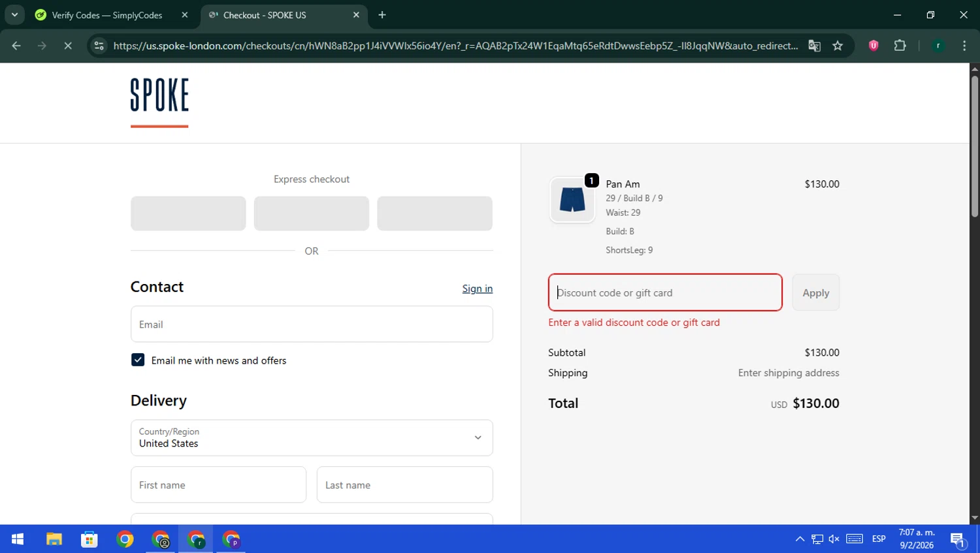The height and width of the screenshot is (553, 980).
Task: Go back to previous page
Action: point(16,46)
